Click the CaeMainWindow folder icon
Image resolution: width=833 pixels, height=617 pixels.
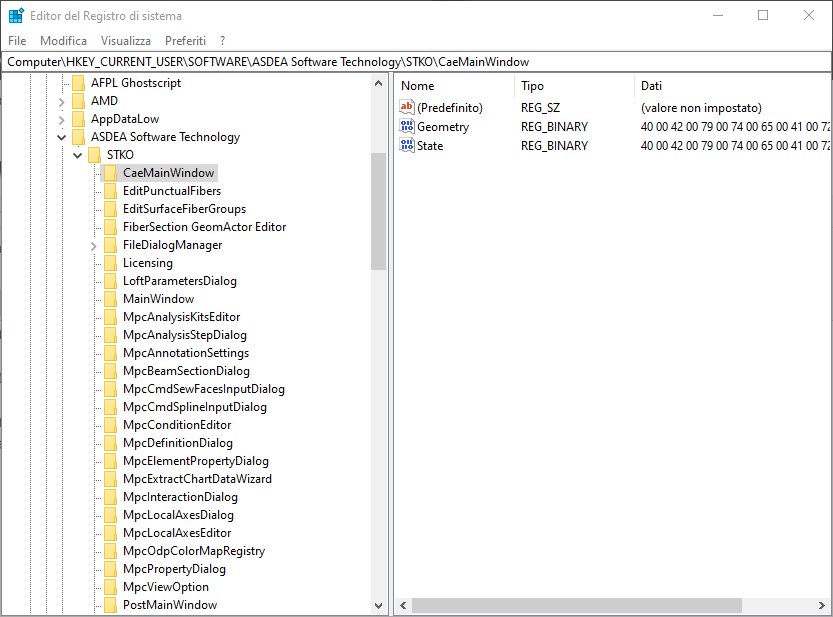click(110, 173)
